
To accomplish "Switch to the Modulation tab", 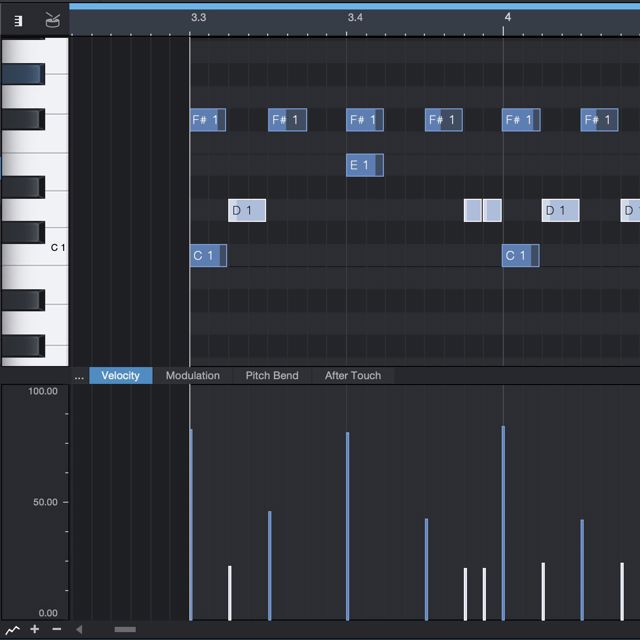I will coord(193,376).
